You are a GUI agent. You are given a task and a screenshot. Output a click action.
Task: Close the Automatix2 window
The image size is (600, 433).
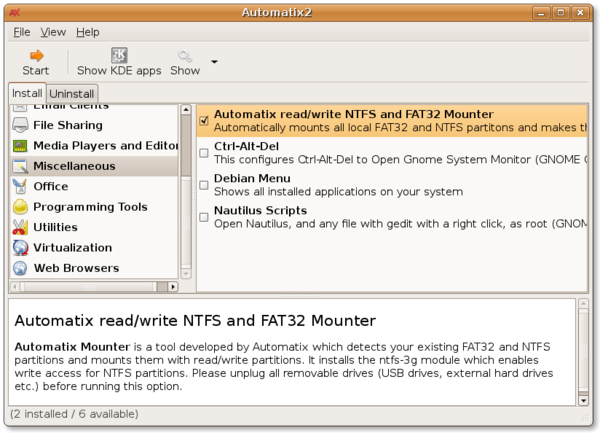(x=580, y=13)
